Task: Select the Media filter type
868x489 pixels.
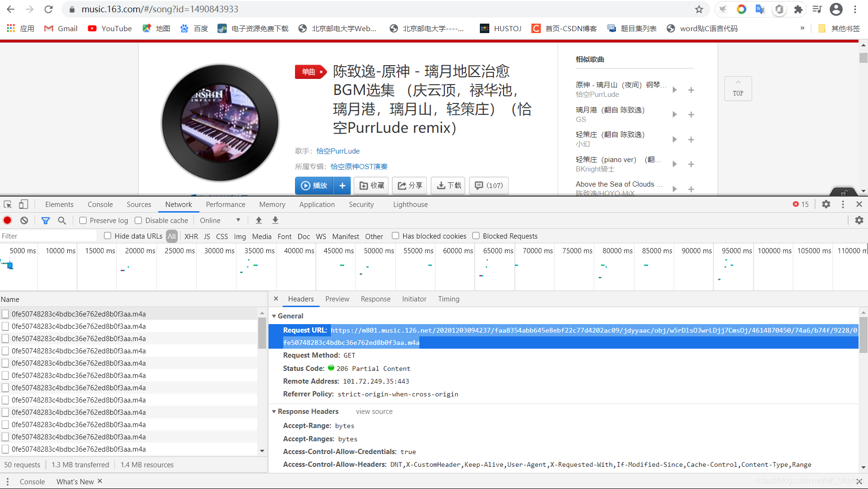Action: click(262, 236)
